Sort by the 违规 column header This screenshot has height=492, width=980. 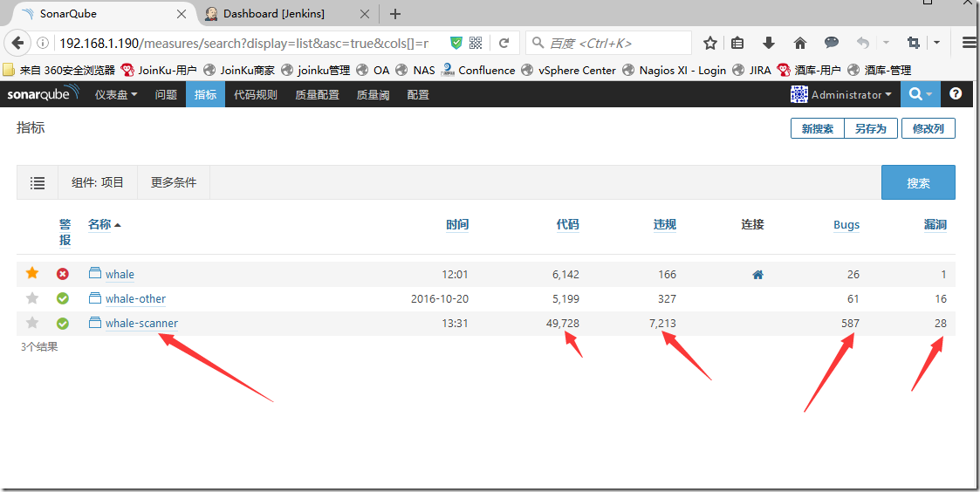point(665,224)
